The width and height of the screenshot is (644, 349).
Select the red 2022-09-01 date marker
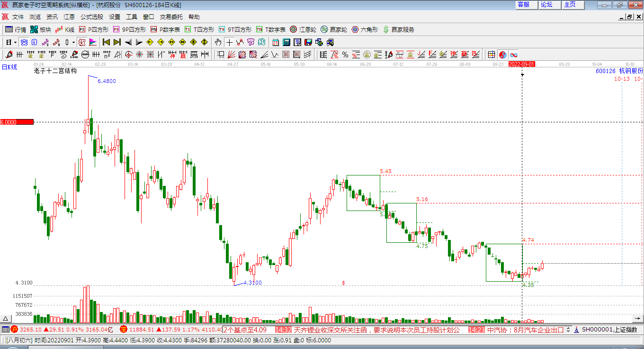522,64
